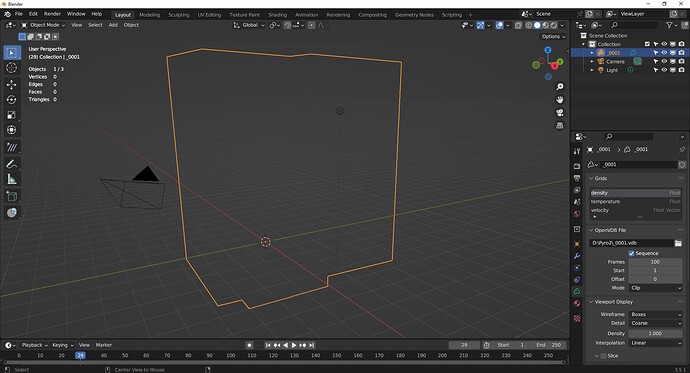The image size is (690, 373).
Task: Switch to Geometry Nodes workspace tab
Action: pos(414,15)
